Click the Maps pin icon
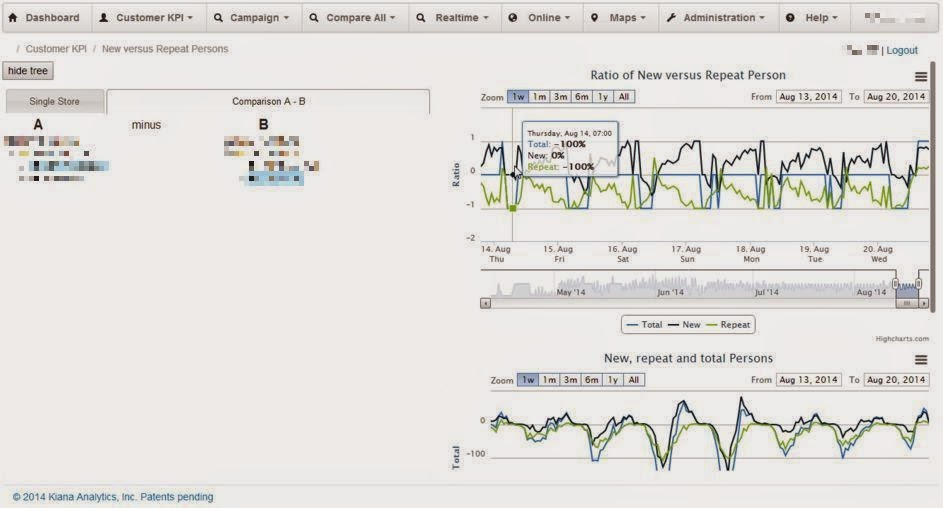The height and width of the screenshot is (508, 943). 594,17
